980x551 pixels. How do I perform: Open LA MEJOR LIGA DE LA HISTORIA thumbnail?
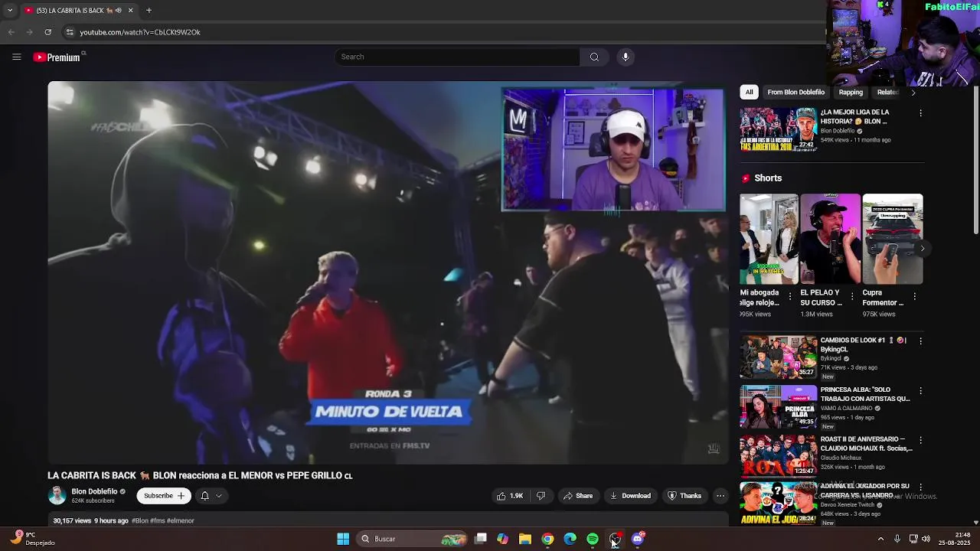(x=778, y=129)
